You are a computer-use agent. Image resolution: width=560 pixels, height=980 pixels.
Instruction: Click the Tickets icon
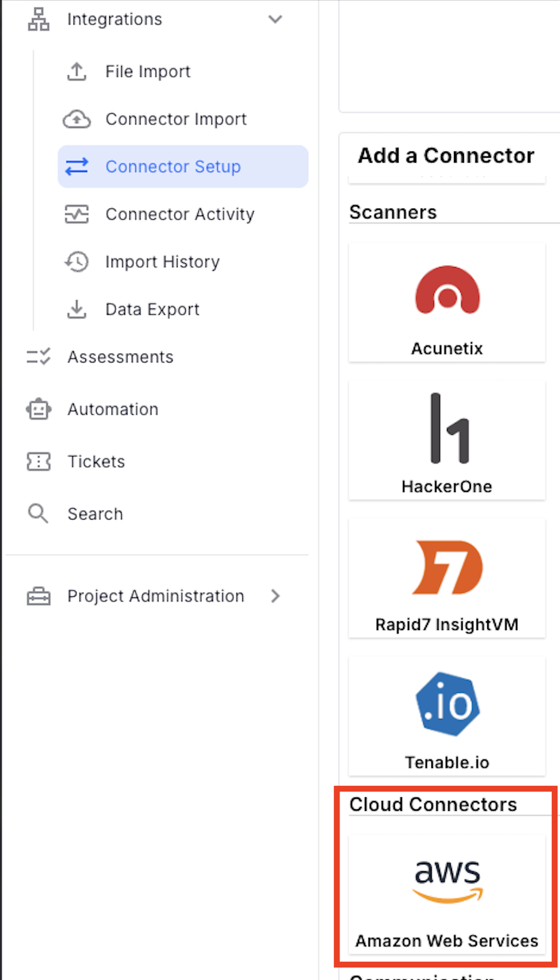pos(38,462)
